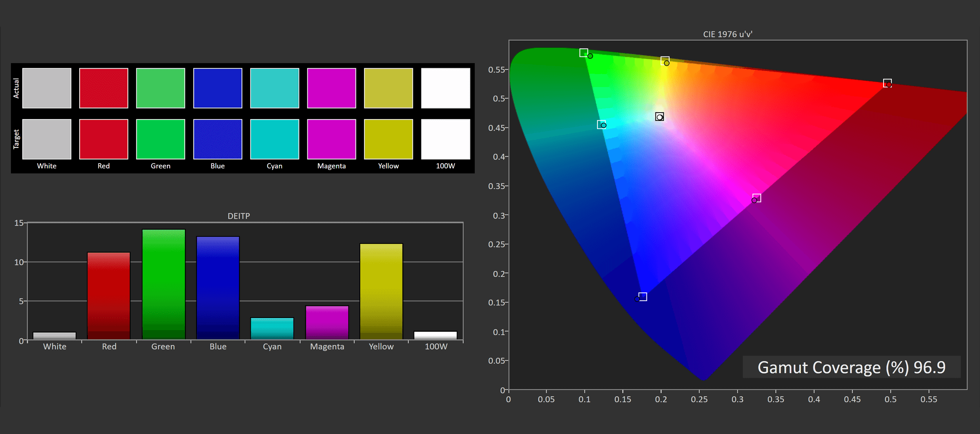Click the blue primary target square on CIE chart

[642, 297]
